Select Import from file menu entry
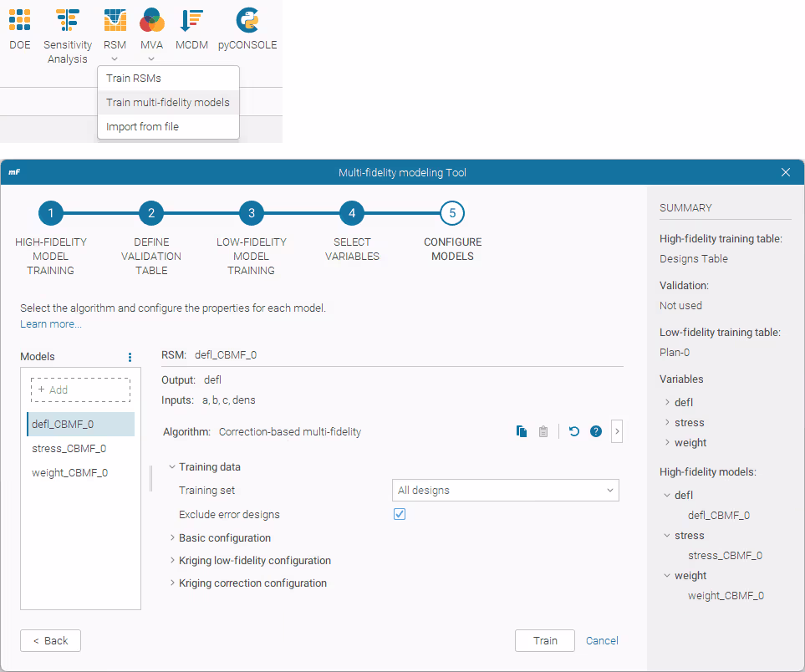The height and width of the screenshot is (672, 805). click(142, 127)
